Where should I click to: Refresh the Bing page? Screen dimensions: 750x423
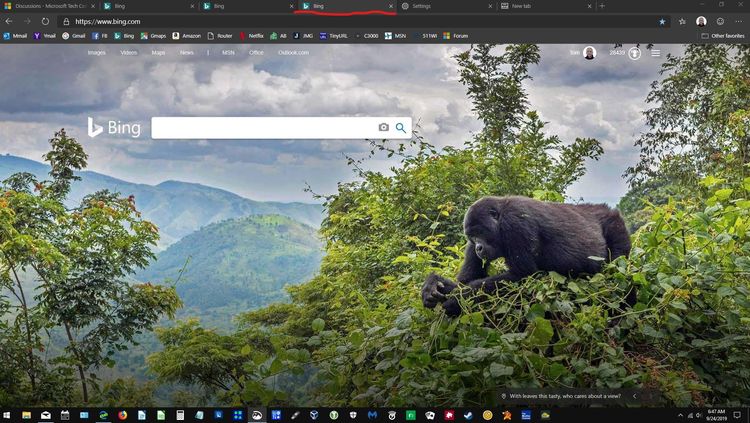coord(45,22)
